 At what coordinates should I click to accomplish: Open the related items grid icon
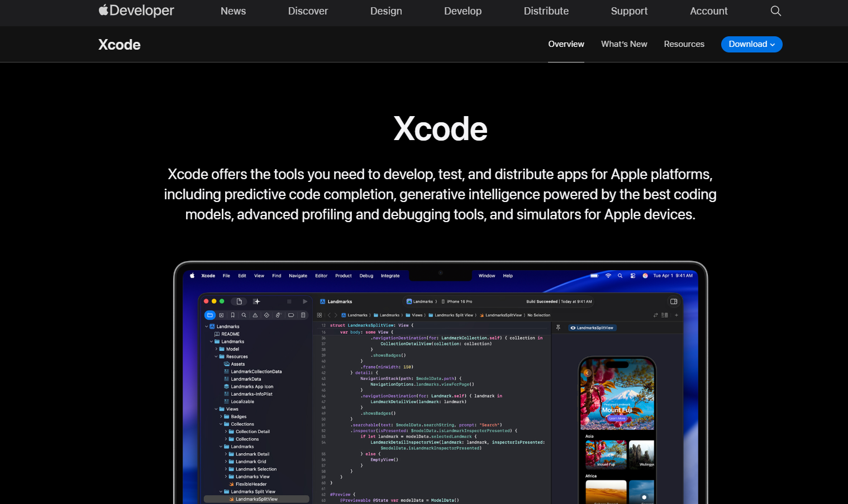320,315
